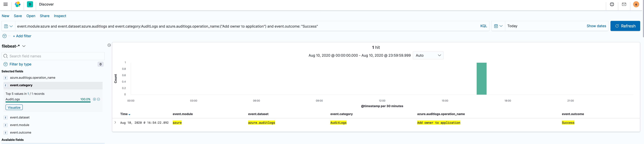The width and height of the screenshot is (644, 144).
Task: Open the saved query management icon
Action: click(7, 26)
